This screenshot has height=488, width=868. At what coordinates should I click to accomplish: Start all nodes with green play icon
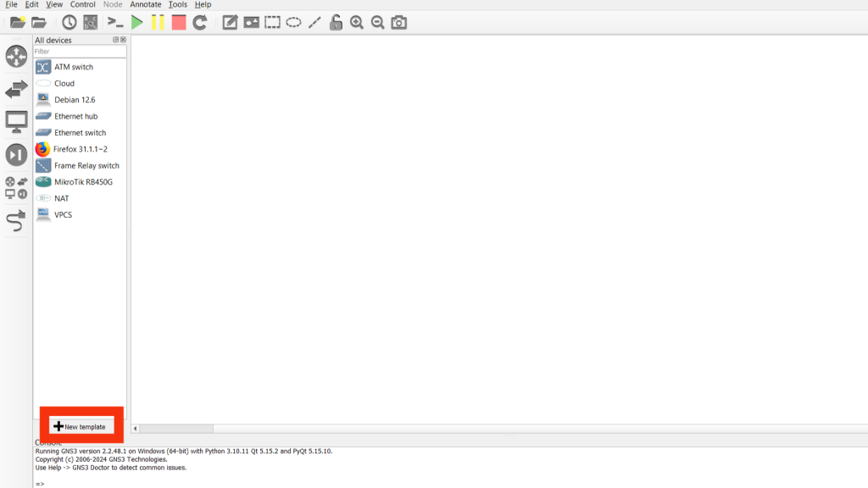pyautogui.click(x=136, y=23)
